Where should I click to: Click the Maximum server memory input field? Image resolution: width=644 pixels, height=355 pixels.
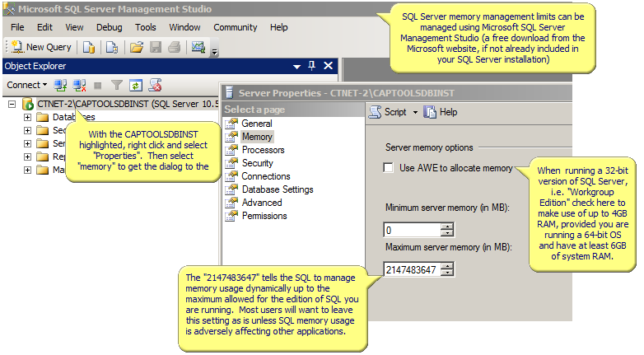413,269
